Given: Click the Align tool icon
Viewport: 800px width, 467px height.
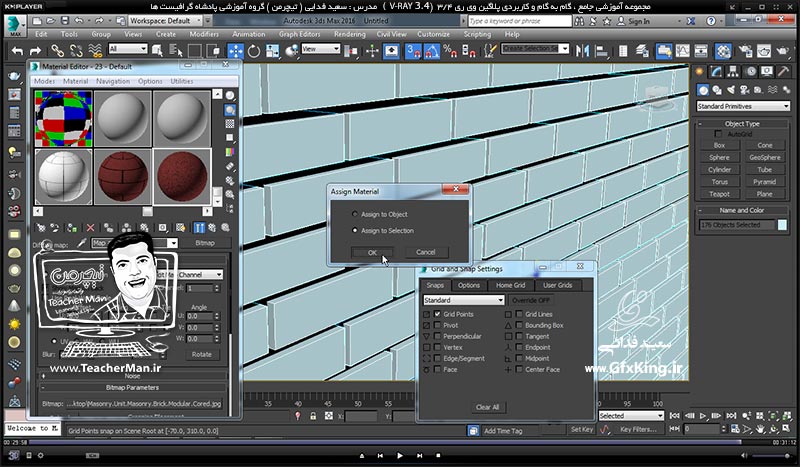Looking at the screenshot, I should (x=602, y=51).
